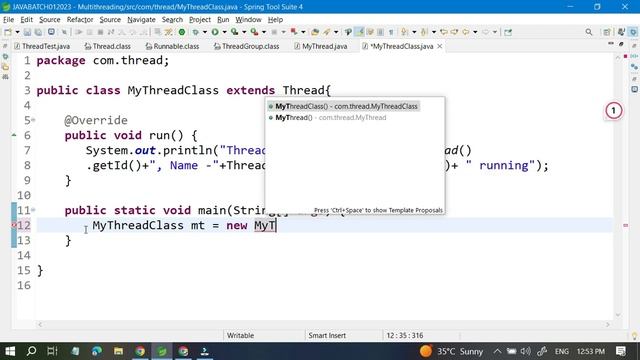The height and width of the screenshot is (360, 640).
Task: Click the Save All toolbar icon
Action: (38, 32)
